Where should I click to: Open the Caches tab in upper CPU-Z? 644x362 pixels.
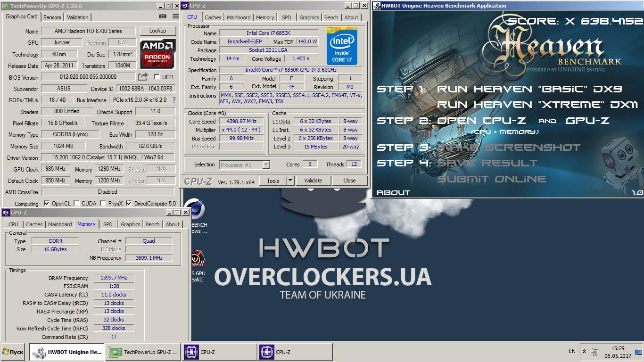point(213,17)
